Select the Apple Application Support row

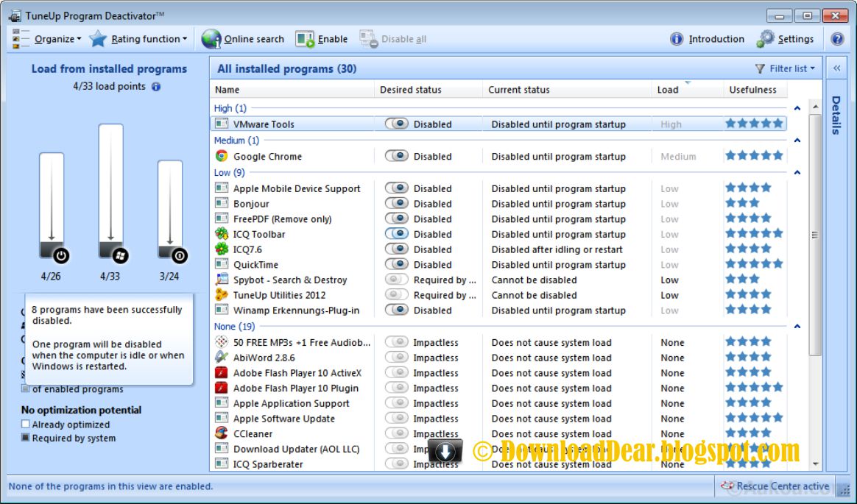[498, 403]
